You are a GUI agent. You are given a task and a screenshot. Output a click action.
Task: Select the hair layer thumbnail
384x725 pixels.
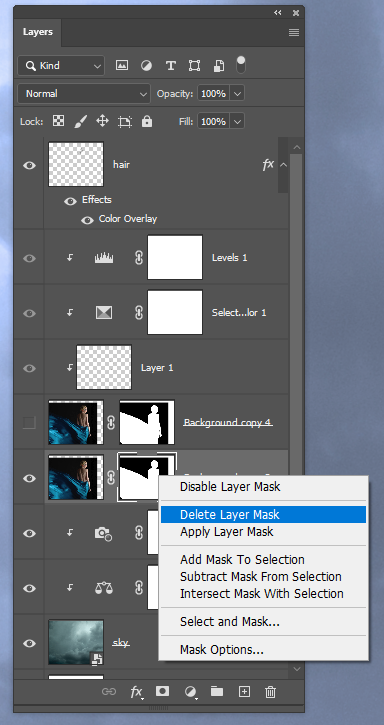click(76, 164)
